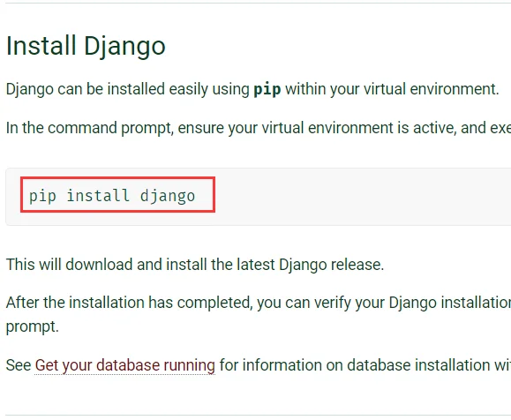Image resolution: width=511 pixels, height=420 pixels.
Task: Click the text "After the installation has completed"
Action: (130, 303)
